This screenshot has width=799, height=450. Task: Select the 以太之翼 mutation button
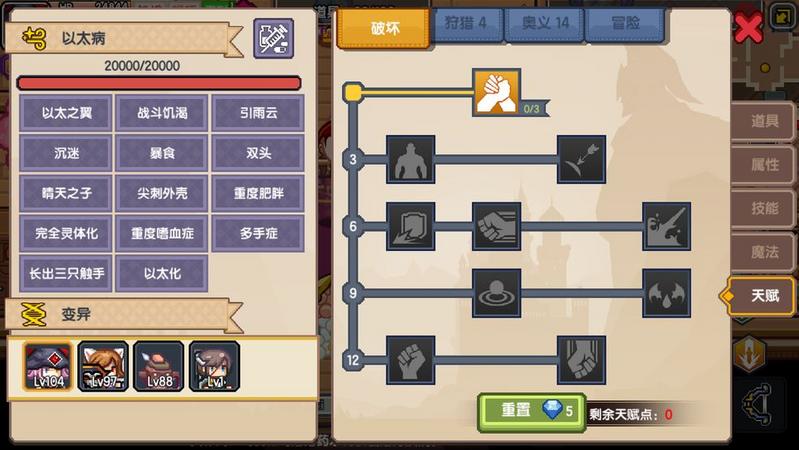66,113
